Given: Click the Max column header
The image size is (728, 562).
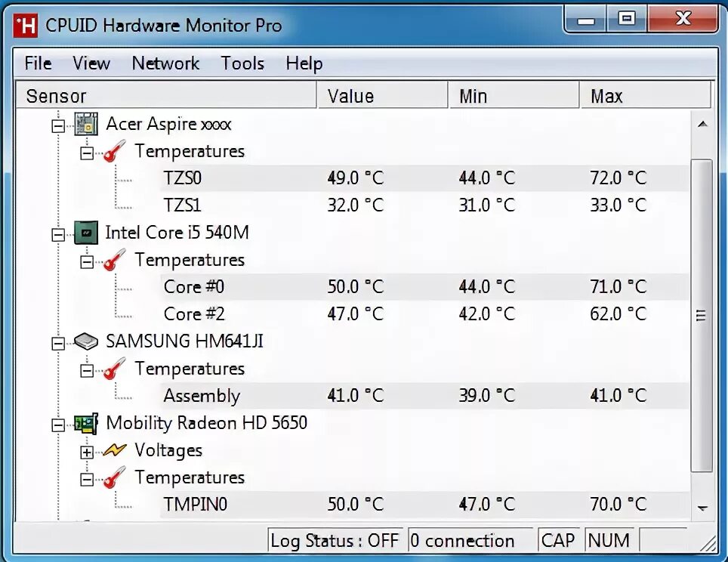Looking at the screenshot, I should coord(646,96).
